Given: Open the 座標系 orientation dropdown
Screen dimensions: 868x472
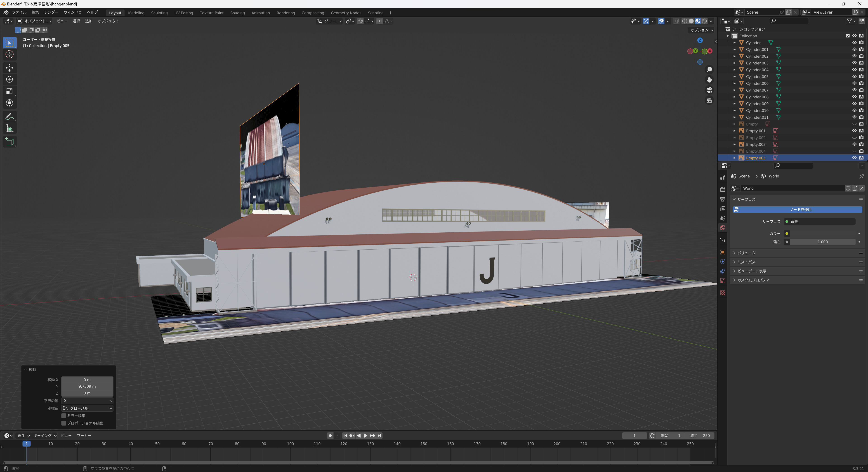Looking at the screenshot, I should (87, 408).
